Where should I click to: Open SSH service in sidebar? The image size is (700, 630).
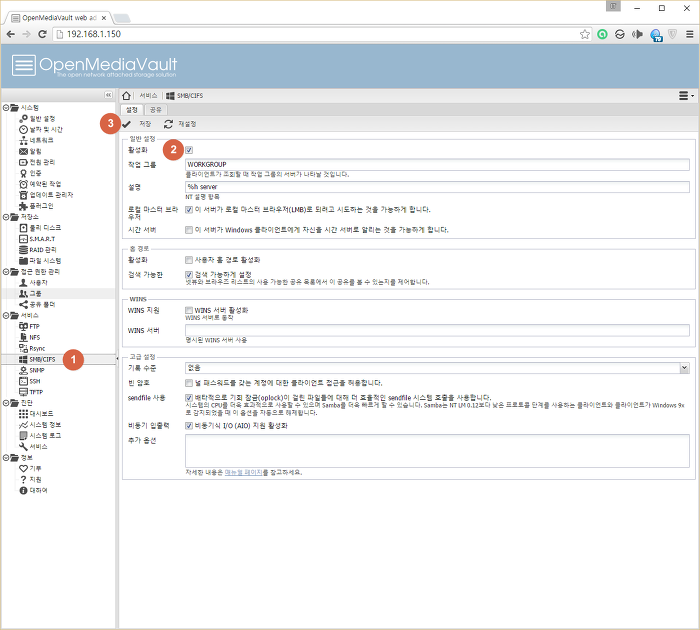(30, 381)
